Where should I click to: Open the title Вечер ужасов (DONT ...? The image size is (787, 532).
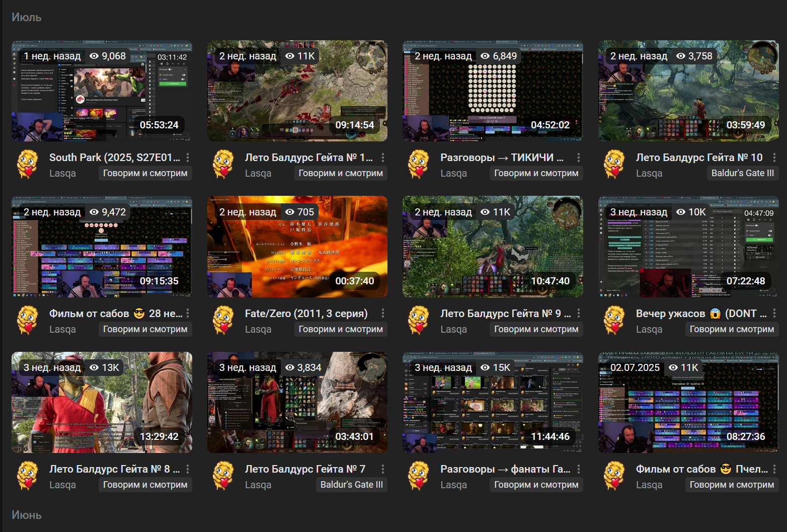pos(701,314)
